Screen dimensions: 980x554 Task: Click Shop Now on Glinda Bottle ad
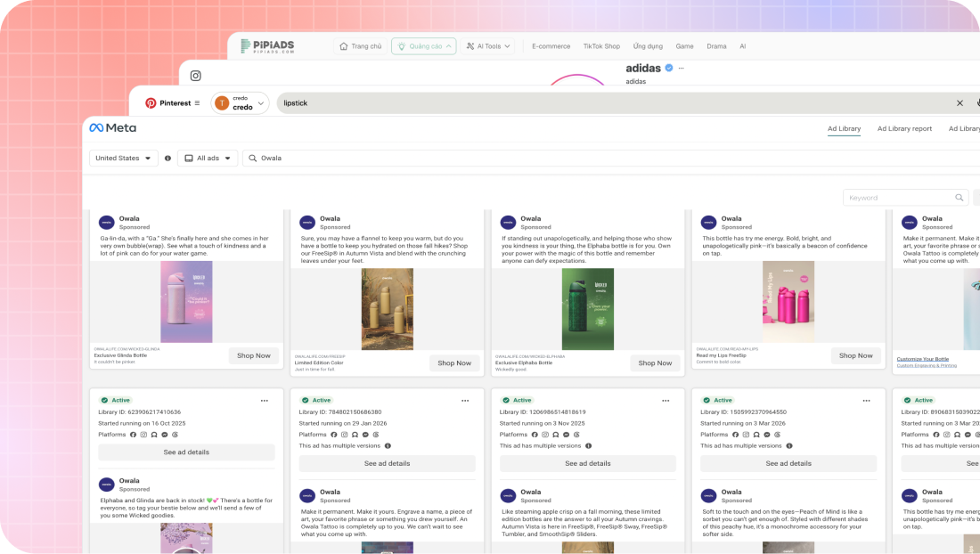pos(254,355)
